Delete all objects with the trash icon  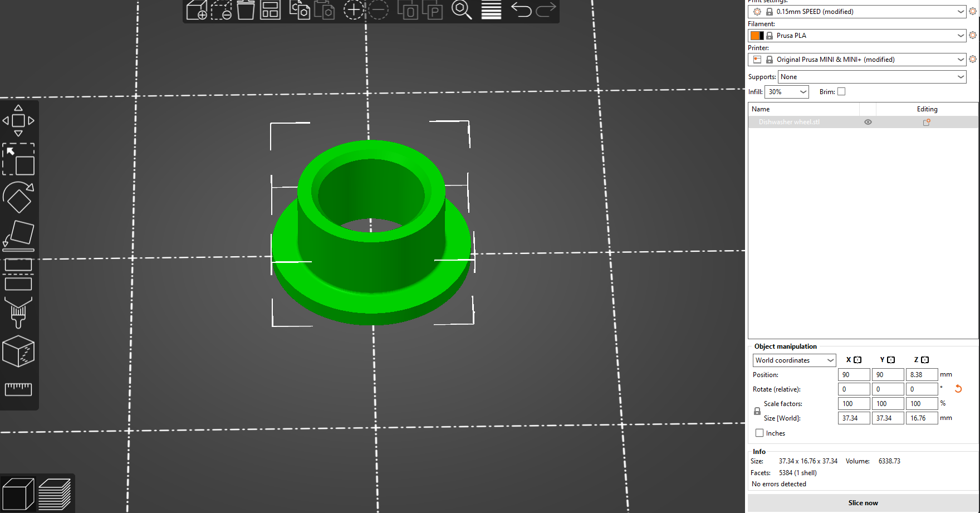click(x=246, y=10)
